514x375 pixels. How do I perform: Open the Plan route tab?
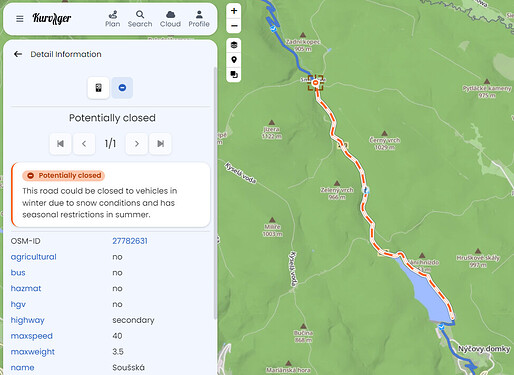113,19
